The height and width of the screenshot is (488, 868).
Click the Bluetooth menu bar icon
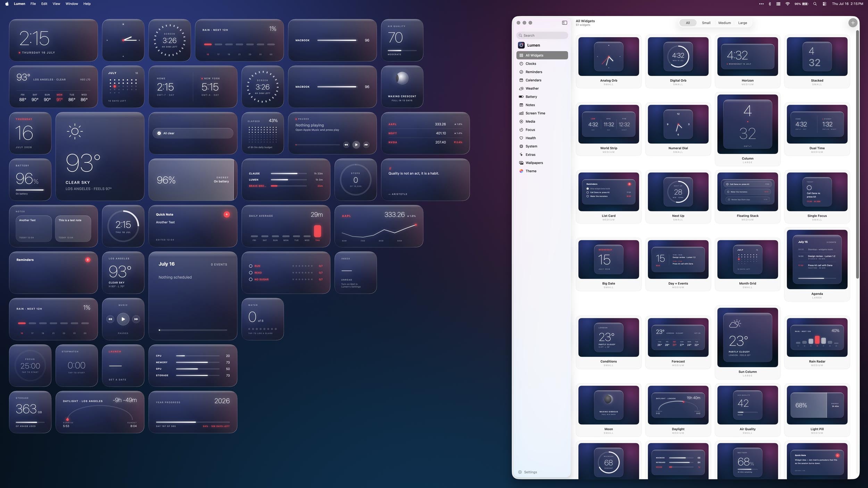[x=769, y=4]
